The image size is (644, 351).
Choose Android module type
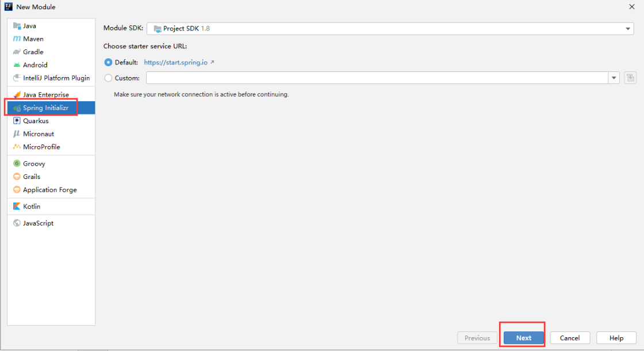[51, 65]
